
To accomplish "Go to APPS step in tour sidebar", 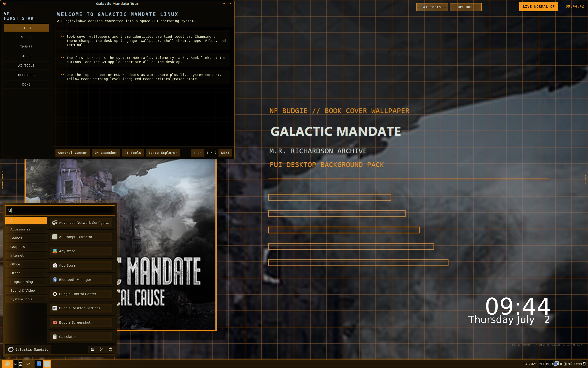I will [x=26, y=56].
